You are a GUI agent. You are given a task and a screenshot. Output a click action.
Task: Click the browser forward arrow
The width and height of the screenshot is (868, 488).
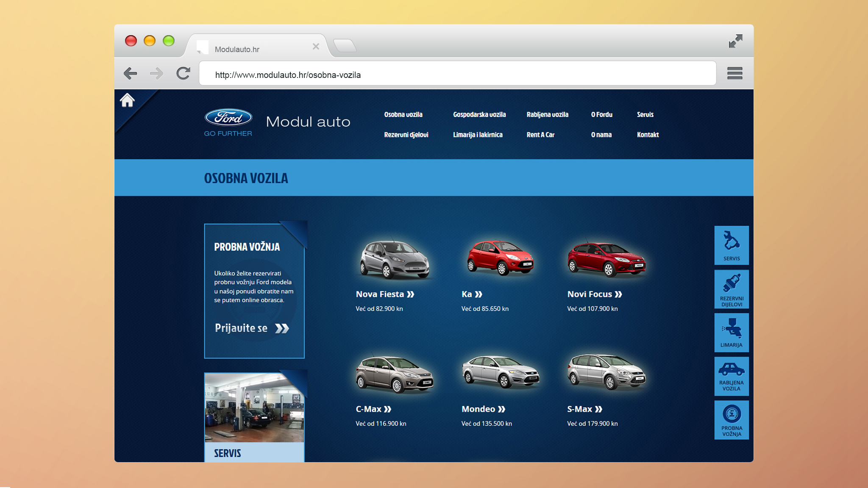pos(156,74)
